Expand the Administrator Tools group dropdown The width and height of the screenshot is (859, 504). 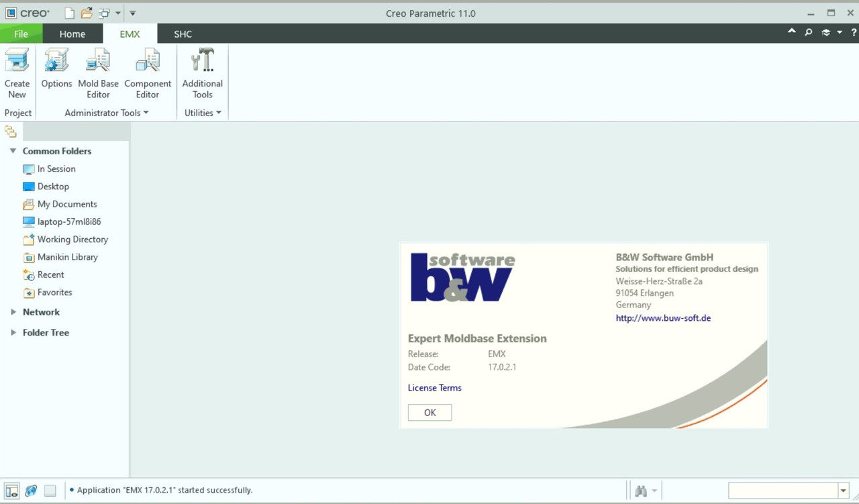pos(107,113)
